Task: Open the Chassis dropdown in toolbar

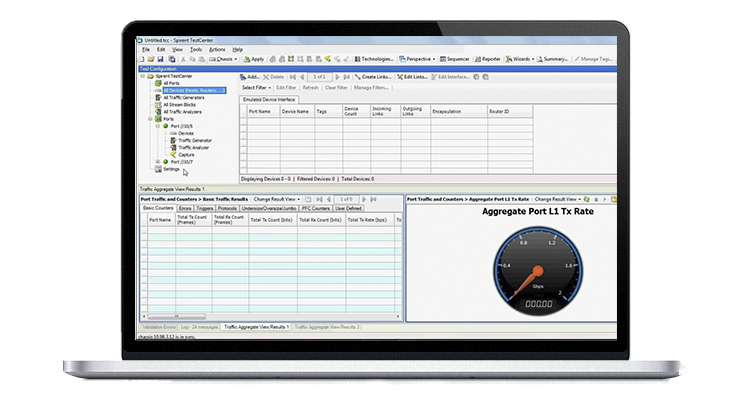Action: coord(223,59)
